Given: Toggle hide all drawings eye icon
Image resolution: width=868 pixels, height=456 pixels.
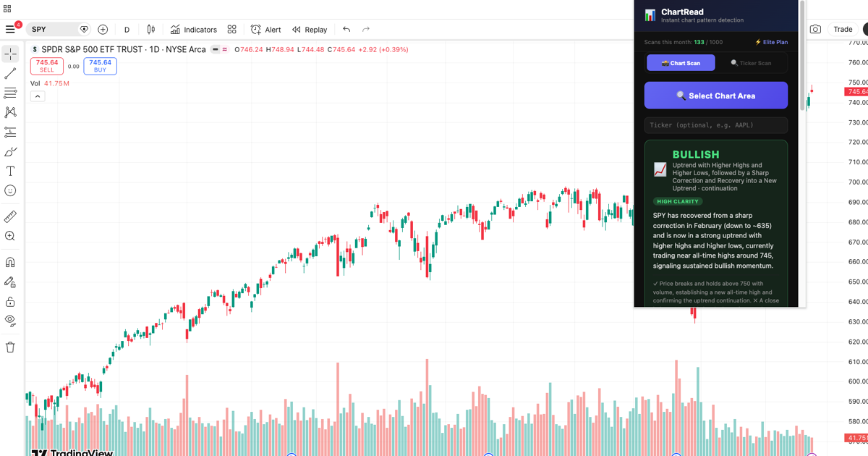Looking at the screenshot, I should (10, 321).
